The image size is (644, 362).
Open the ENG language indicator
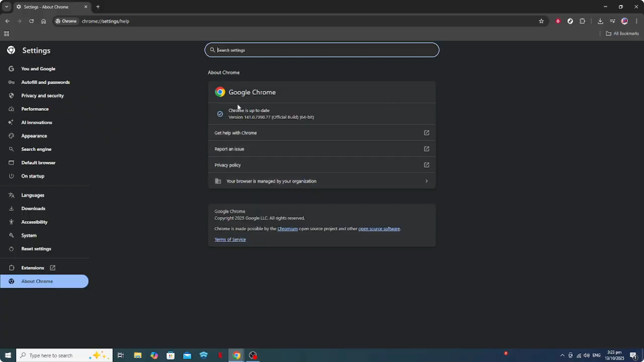click(596, 355)
